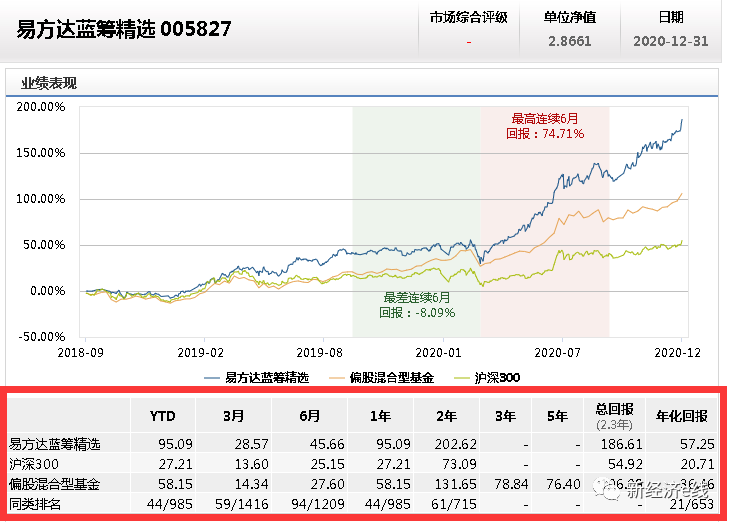Viewport: 732px width, 522px height.
Task: Select the 3月 column header
Action: (233, 416)
